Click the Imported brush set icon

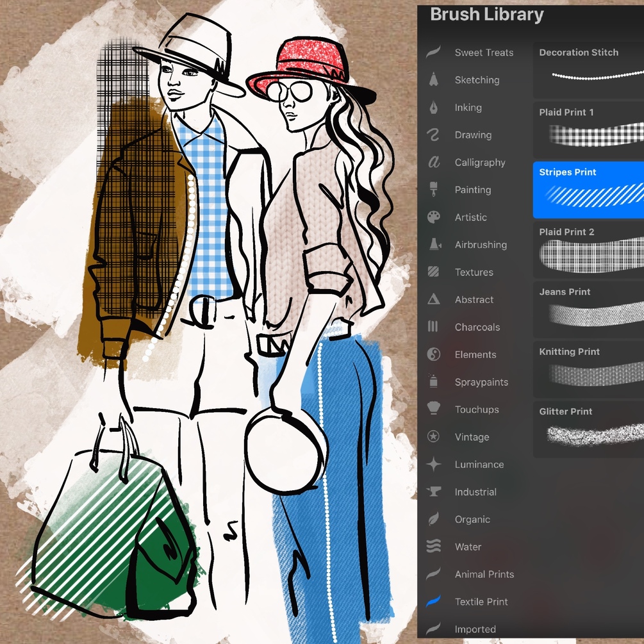(x=433, y=629)
